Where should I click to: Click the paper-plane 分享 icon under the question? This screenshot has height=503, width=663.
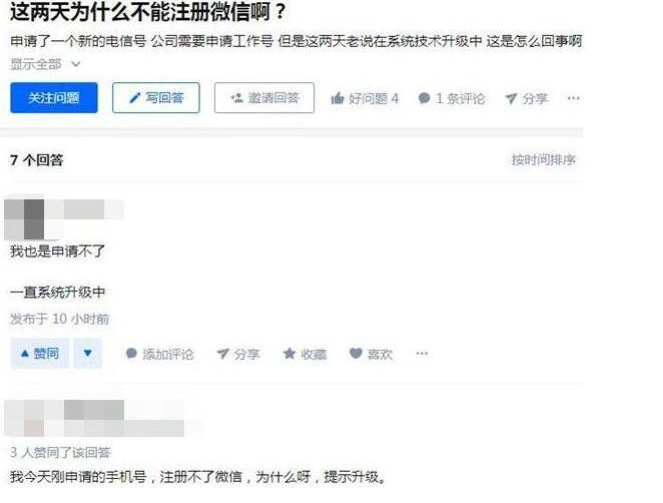click(511, 98)
